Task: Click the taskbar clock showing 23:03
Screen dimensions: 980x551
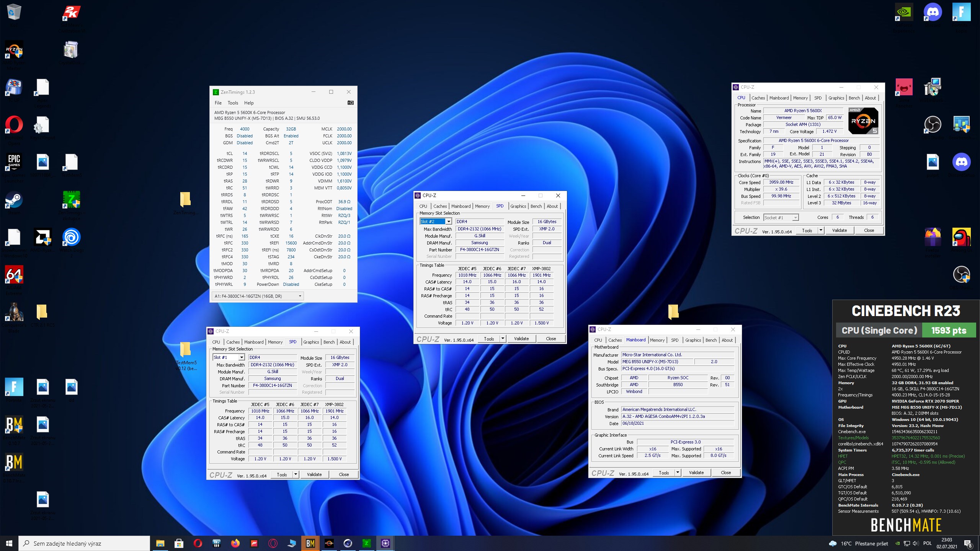Action: tap(947, 543)
